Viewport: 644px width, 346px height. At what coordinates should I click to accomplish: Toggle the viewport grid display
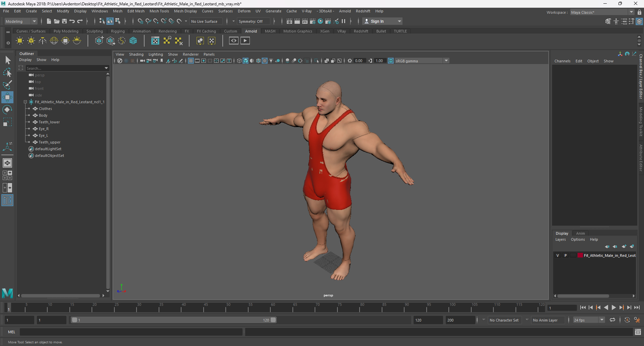coord(191,61)
